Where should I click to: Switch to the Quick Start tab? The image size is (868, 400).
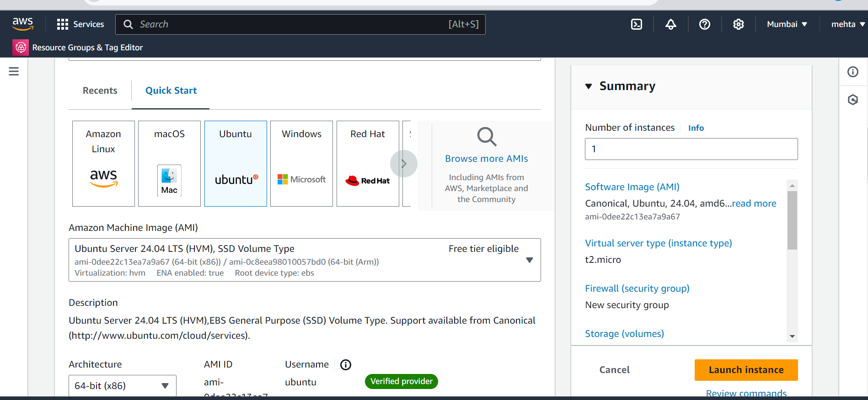coord(171,91)
